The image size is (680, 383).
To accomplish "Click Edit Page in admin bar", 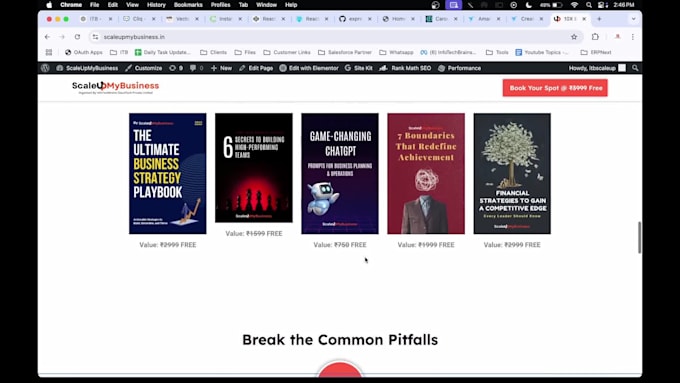I will pos(256,68).
